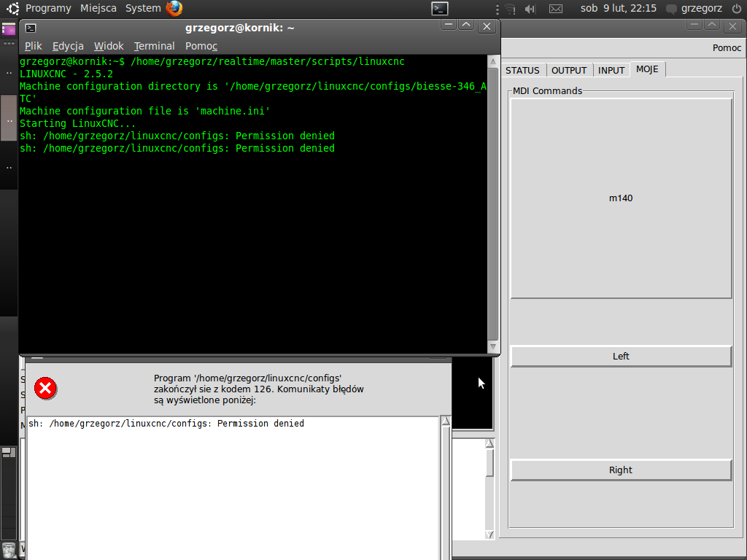Open the sound volume indicator
The height and width of the screenshot is (560, 747).
(x=530, y=9)
